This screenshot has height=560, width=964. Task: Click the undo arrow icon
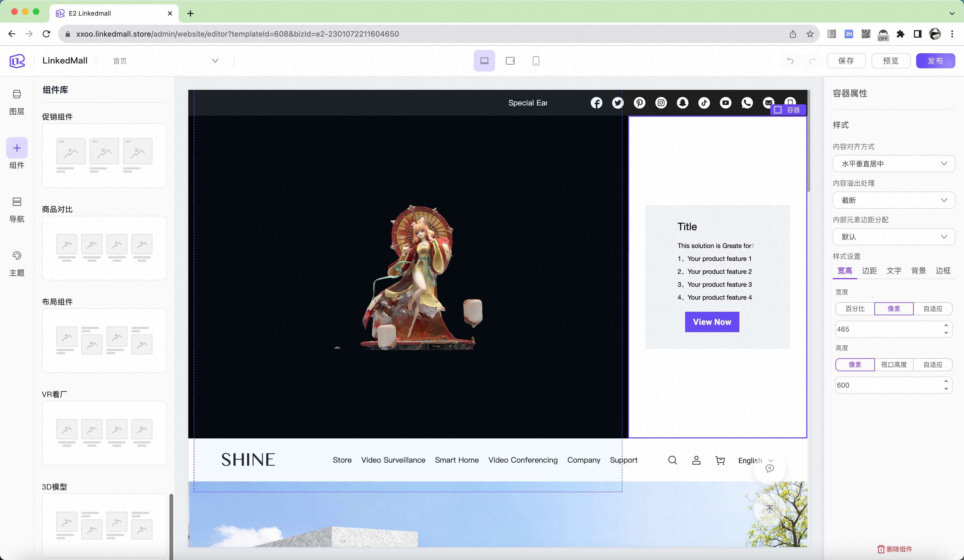tap(790, 61)
